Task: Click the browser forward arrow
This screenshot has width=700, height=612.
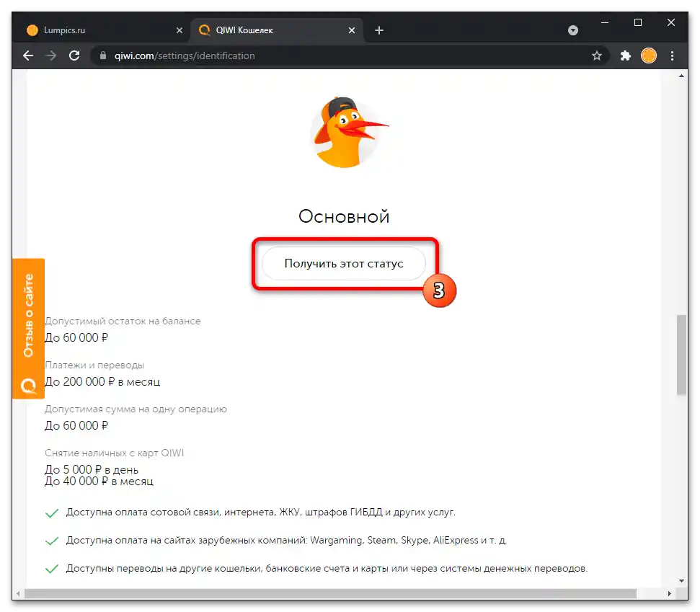Action: tap(51, 56)
